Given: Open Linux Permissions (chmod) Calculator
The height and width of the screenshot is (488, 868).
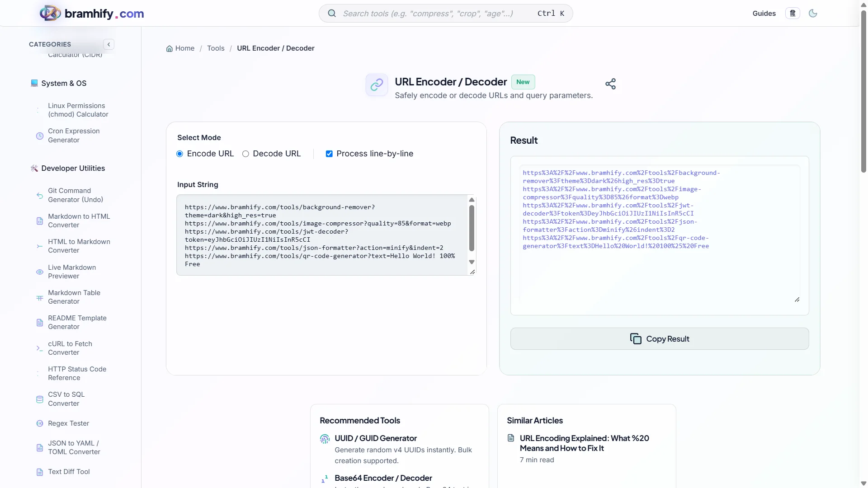Looking at the screenshot, I should (78, 110).
